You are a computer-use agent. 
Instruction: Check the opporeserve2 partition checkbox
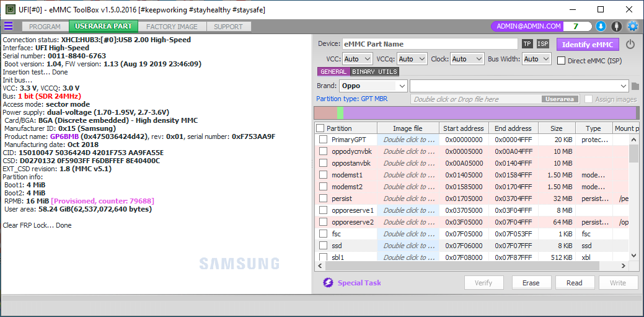(323, 223)
